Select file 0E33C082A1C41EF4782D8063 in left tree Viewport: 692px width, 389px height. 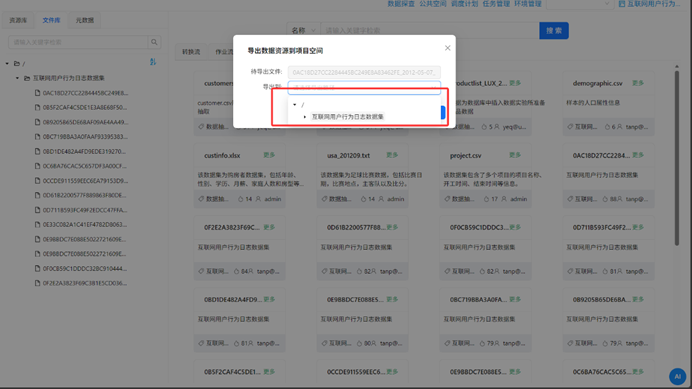(x=85, y=225)
